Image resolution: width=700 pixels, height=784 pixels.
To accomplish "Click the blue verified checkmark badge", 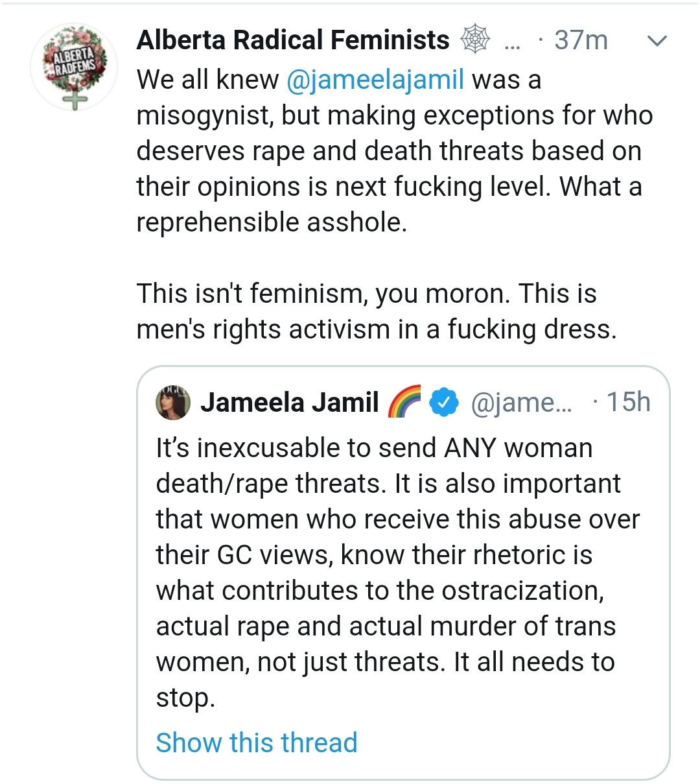I will click(x=444, y=403).
